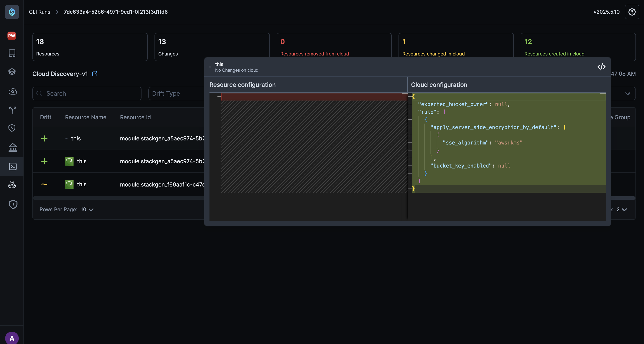Open the PW workspace badge
The height and width of the screenshot is (344, 644).
(x=12, y=36)
